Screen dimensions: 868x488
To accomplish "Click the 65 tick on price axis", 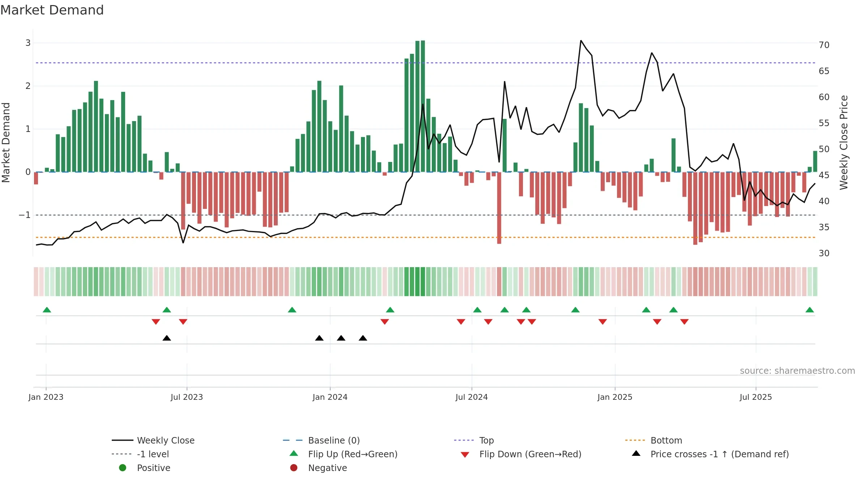I will pos(824,71).
